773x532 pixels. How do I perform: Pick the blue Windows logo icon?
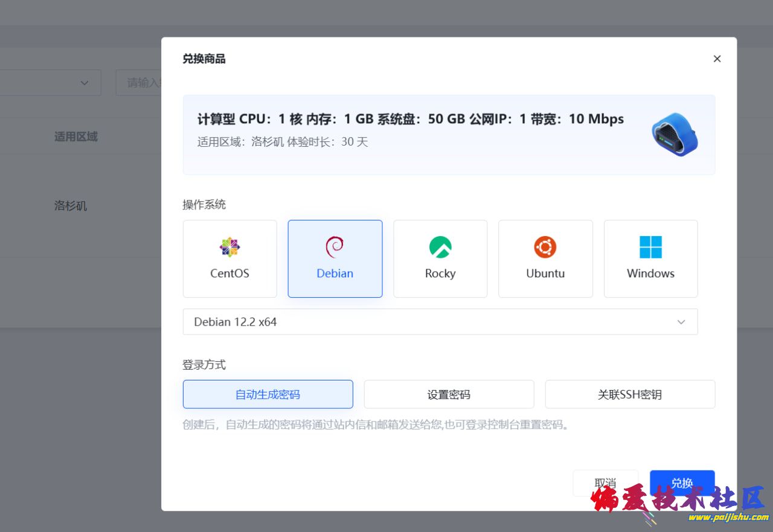coord(650,247)
